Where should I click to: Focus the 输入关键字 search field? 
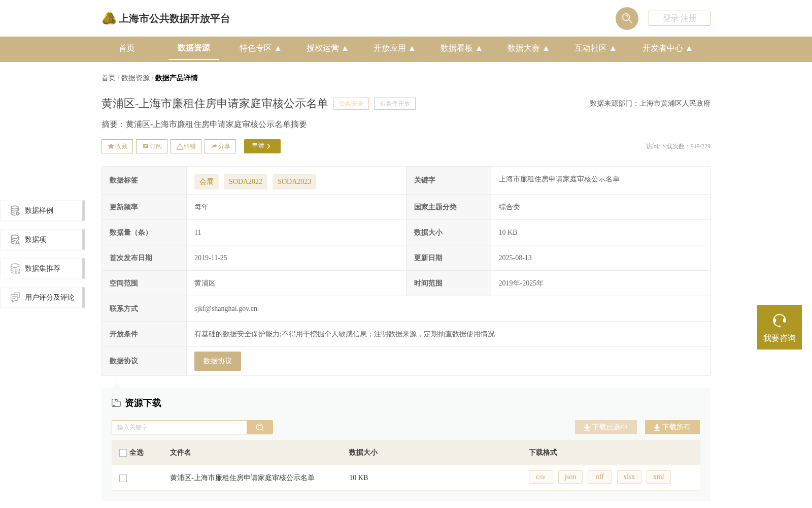[x=179, y=427]
